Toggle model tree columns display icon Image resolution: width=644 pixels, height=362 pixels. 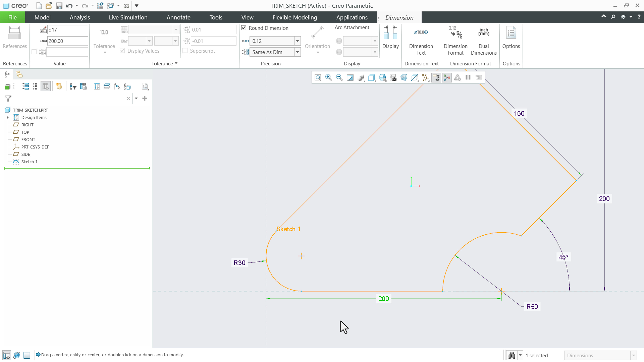[x=45, y=86]
